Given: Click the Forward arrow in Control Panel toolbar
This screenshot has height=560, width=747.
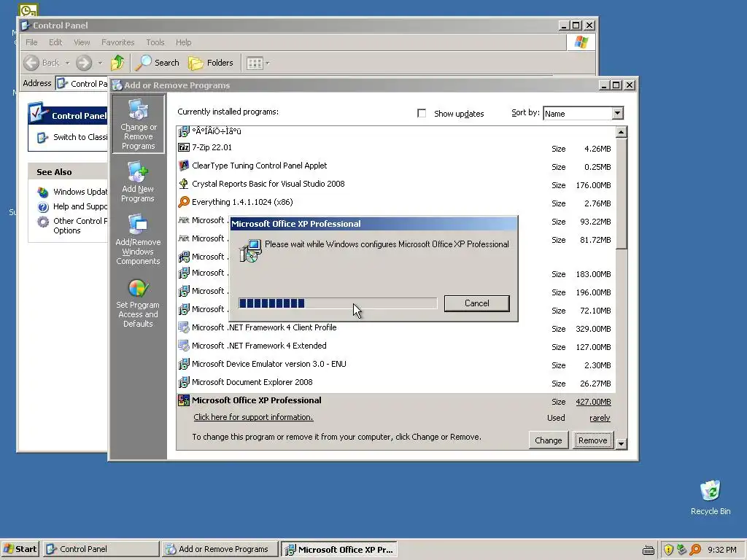Looking at the screenshot, I should (84, 63).
